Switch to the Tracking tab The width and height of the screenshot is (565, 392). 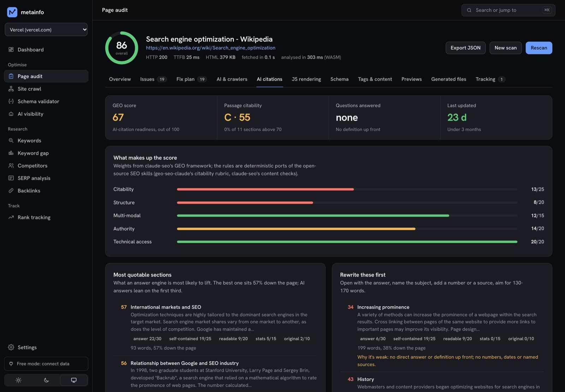click(490, 79)
